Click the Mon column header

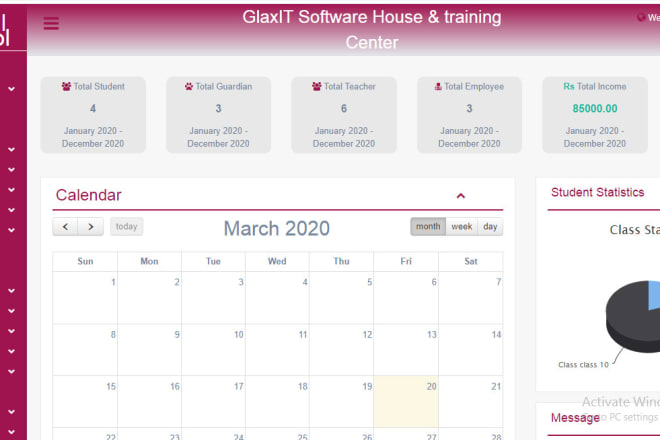pos(149,261)
